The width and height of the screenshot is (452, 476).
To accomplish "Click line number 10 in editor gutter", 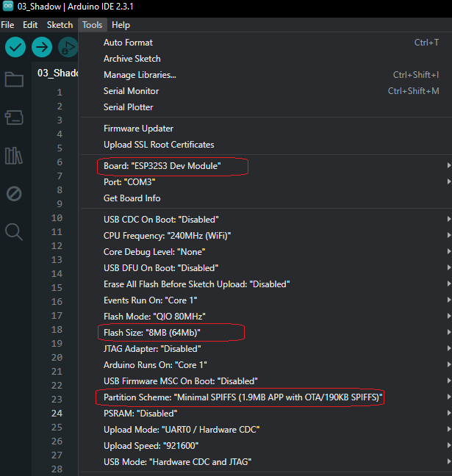I will click(57, 218).
